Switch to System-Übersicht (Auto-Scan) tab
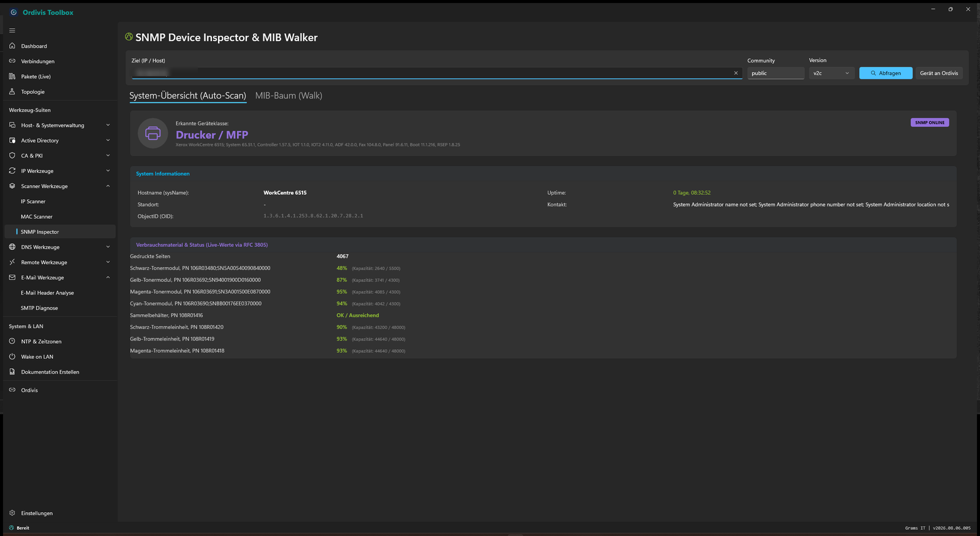 pyautogui.click(x=187, y=96)
